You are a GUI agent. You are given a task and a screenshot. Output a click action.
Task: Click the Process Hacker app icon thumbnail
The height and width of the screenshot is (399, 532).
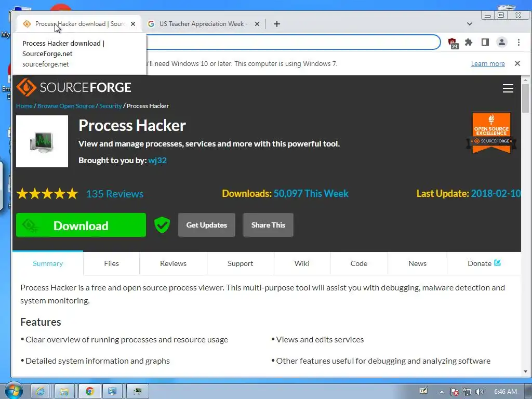tap(42, 141)
